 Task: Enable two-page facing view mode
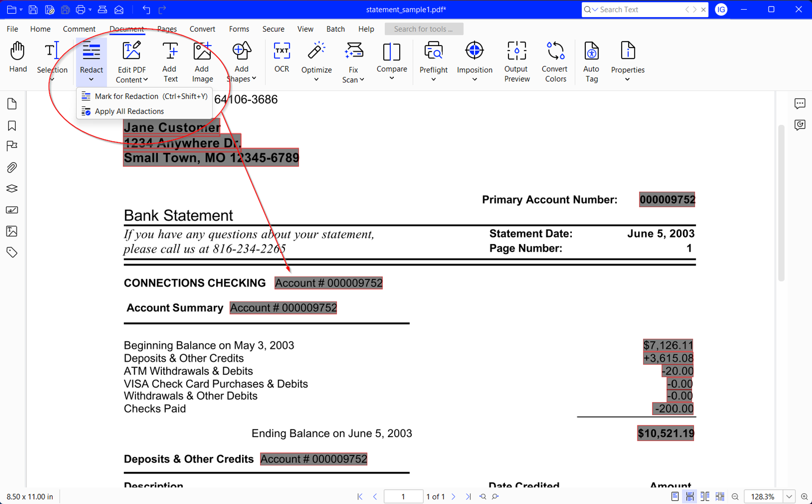pos(705,496)
